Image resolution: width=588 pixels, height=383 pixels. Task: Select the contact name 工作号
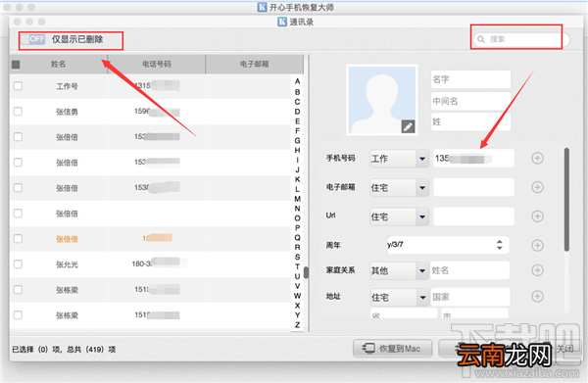67,86
